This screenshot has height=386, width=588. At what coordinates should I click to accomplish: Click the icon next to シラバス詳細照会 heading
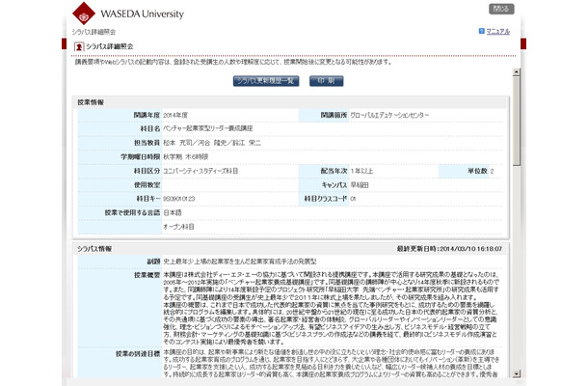pyautogui.click(x=79, y=46)
